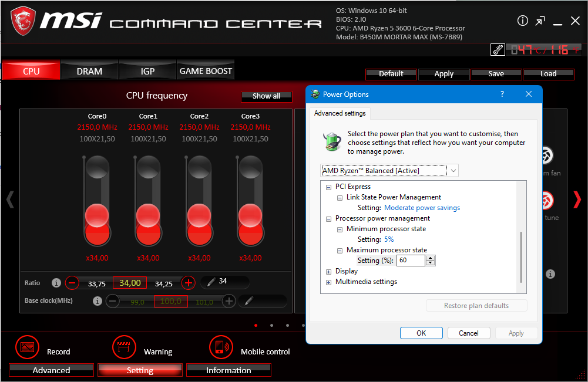
Task: Click the Moderate power savings setting link
Action: 422,208
